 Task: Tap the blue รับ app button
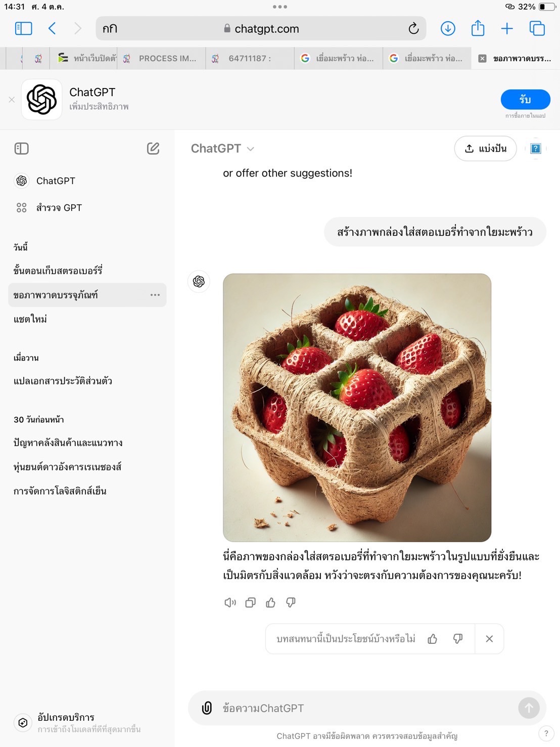(525, 100)
